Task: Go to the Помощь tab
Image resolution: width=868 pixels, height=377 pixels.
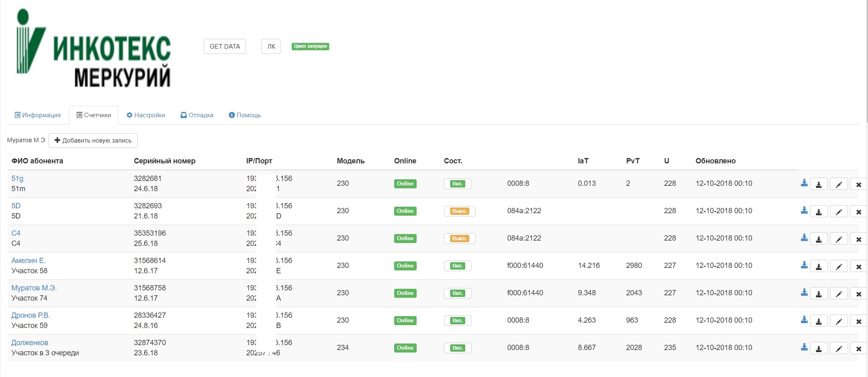Action: pos(245,115)
